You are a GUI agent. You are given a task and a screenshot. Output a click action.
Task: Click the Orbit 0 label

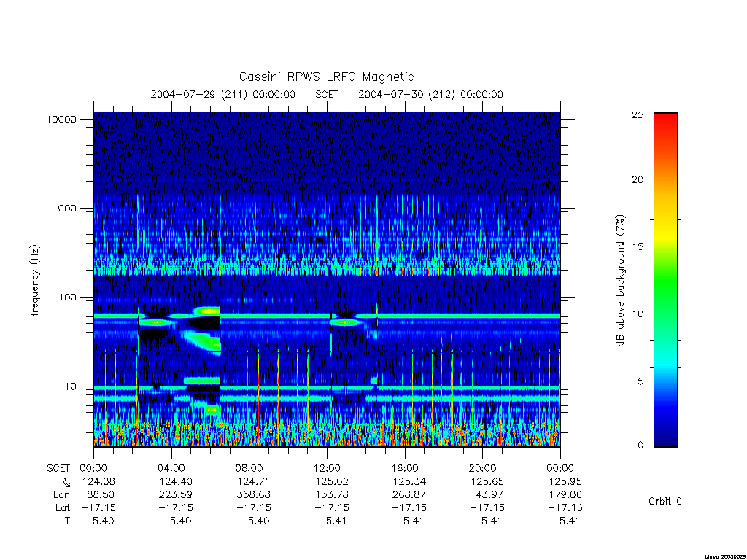point(665,502)
